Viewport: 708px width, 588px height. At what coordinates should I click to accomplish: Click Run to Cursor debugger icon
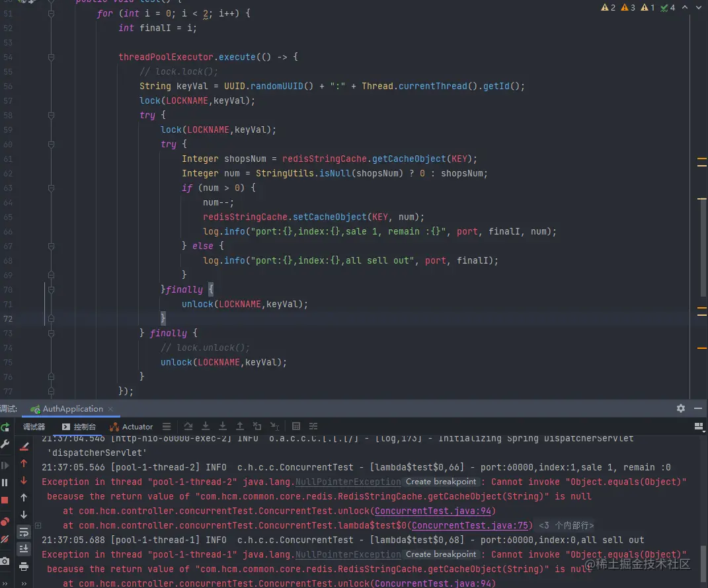pyautogui.click(x=274, y=426)
